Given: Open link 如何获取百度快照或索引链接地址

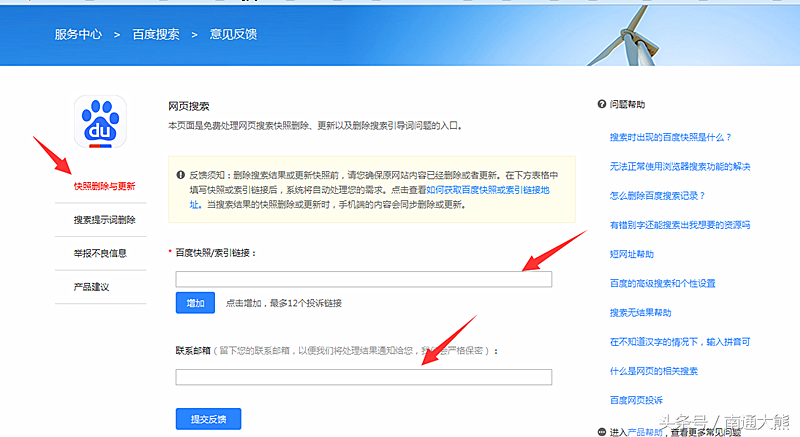Looking at the screenshot, I should tap(487, 190).
